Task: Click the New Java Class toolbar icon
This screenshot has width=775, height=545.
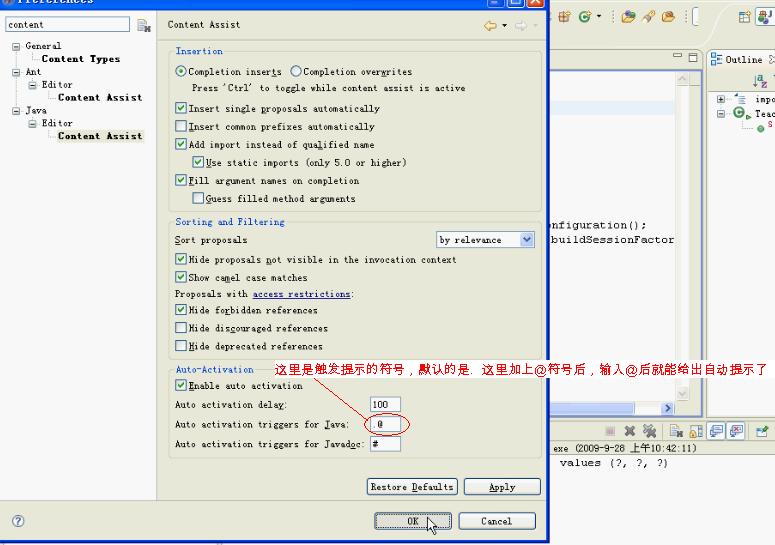Action: point(585,17)
